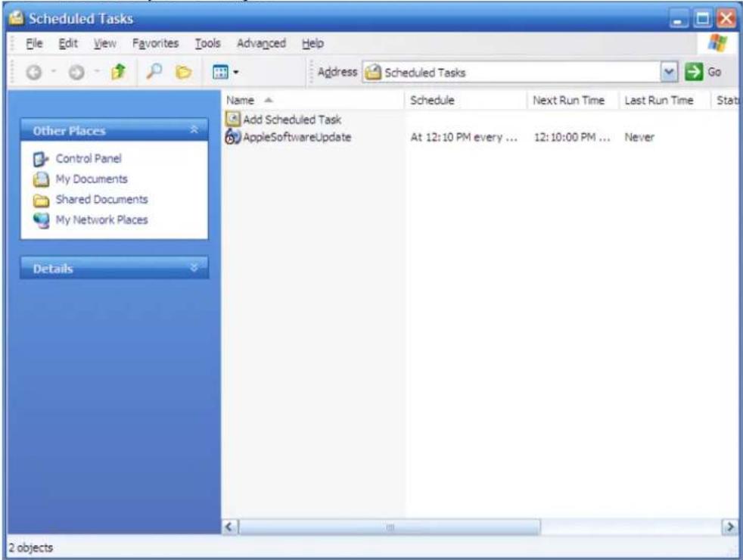Screen dimensions: 743x560
Task: Collapse the Other Places panel
Action: pos(194,130)
